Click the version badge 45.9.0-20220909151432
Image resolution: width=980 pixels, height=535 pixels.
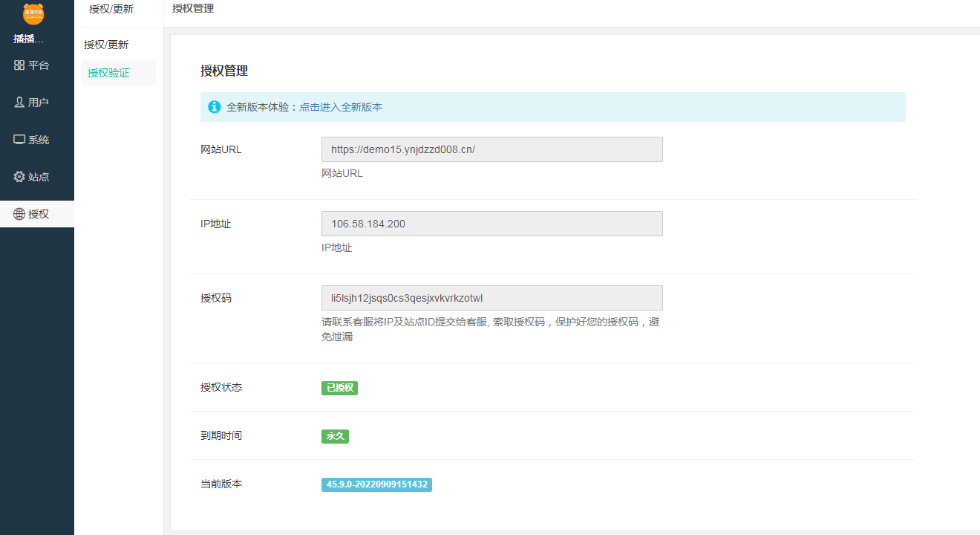376,484
